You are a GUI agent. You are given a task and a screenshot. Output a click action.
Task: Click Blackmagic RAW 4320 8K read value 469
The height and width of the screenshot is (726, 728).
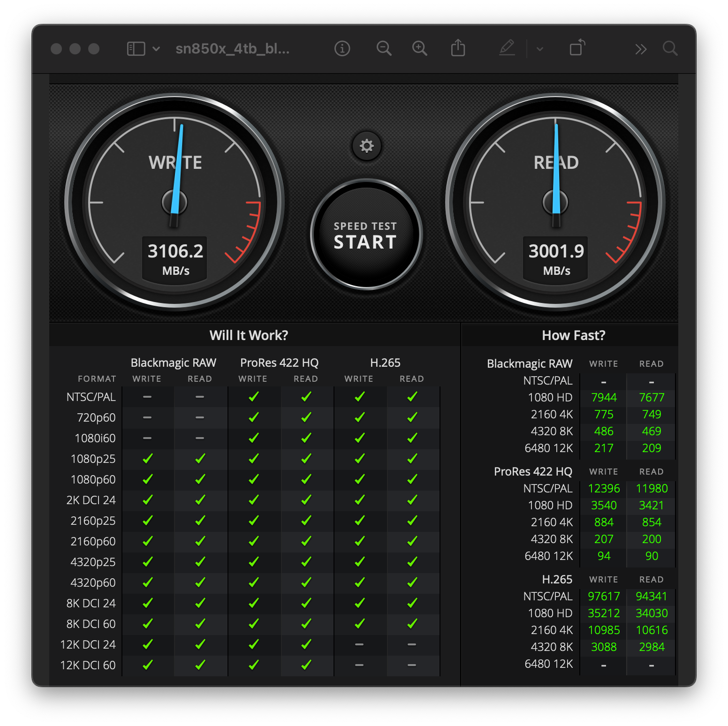click(652, 431)
